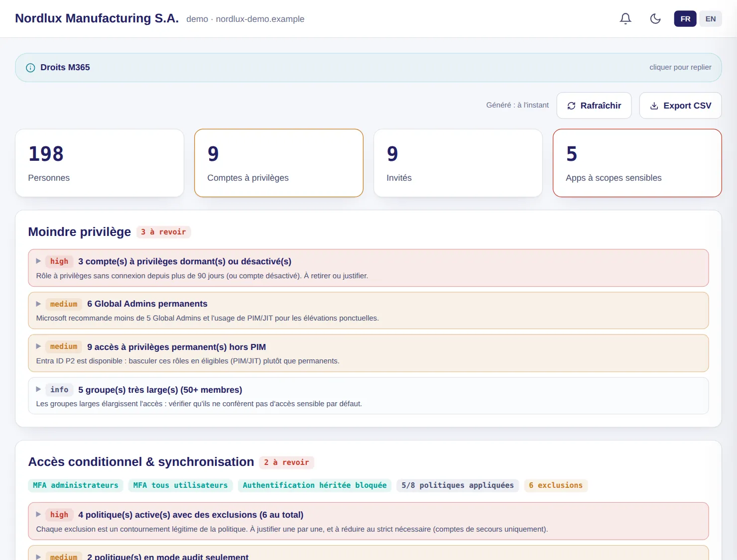Click the Rafraîchir button
The height and width of the screenshot is (560, 737).
point(594,106)
